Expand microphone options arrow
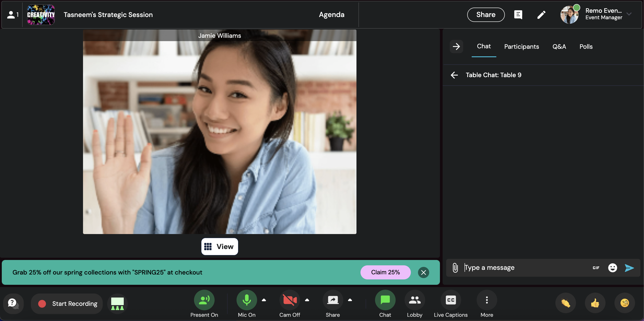The width and height of the screenshot is (644, 321). 264,300
